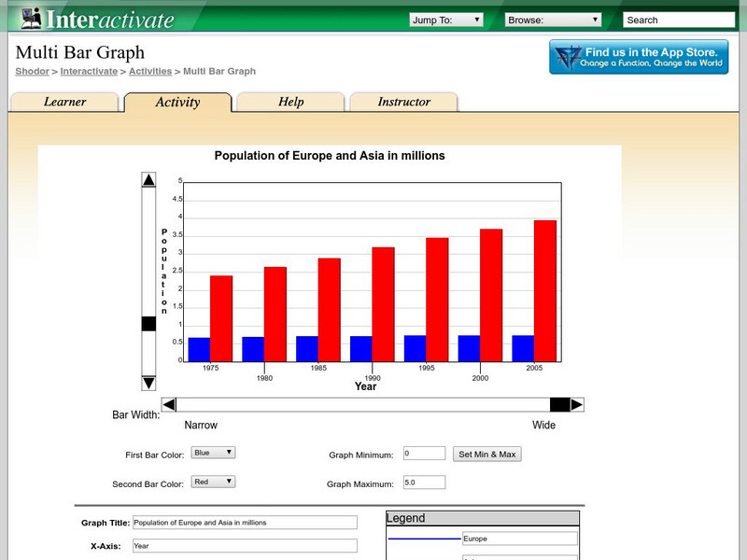The height and width of the screenshot is (560, 747).
Task: Click the black vertical slider handle
Action: (148, 324)
